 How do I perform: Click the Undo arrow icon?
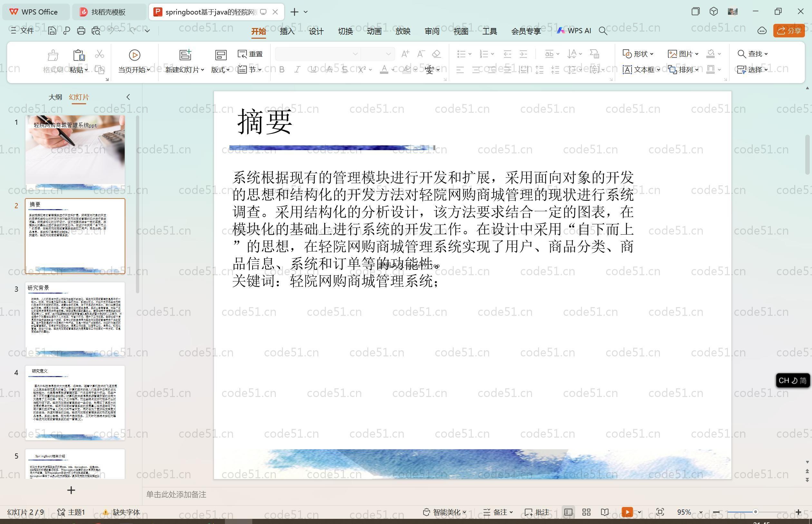point(111,31)
